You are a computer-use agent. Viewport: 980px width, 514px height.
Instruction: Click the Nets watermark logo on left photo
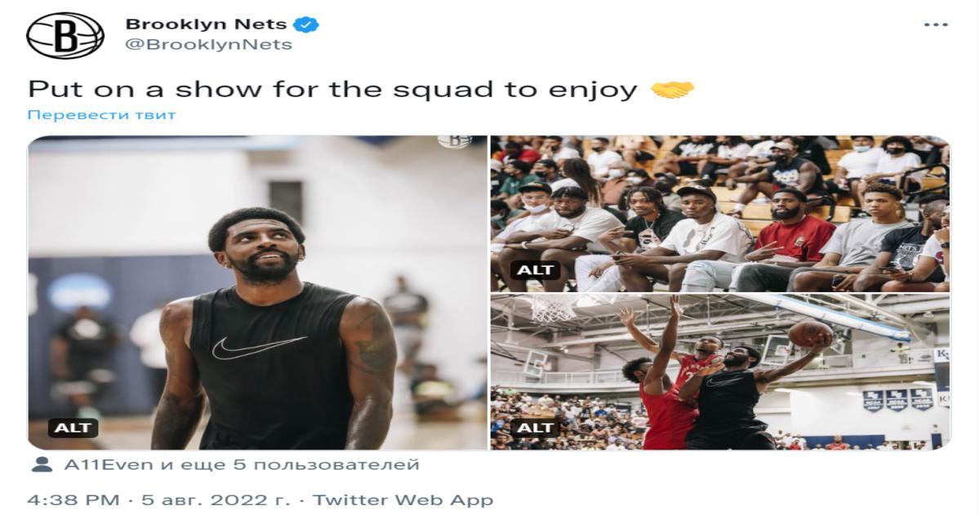coord(455,141)
